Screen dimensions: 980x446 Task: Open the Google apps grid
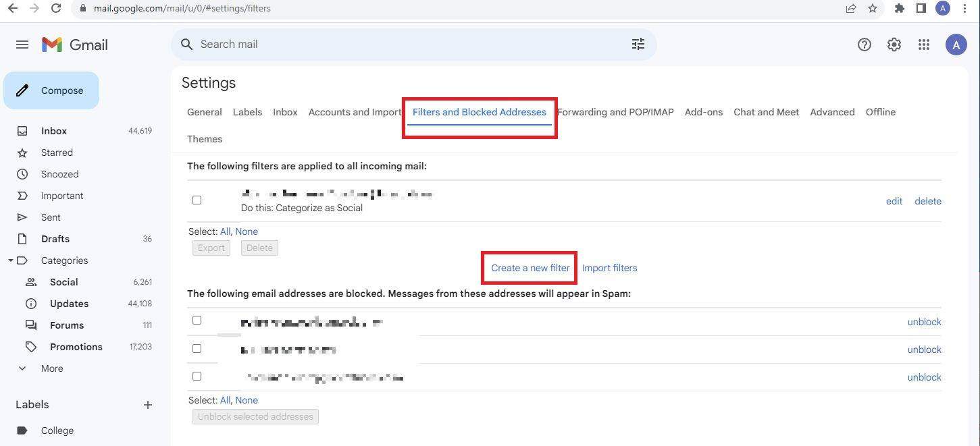point(923,45)
